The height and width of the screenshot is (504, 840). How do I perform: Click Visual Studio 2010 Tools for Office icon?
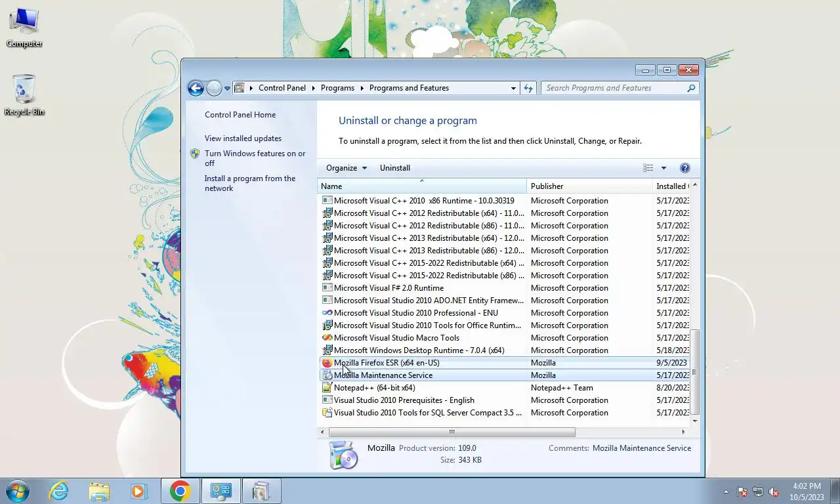327,325
